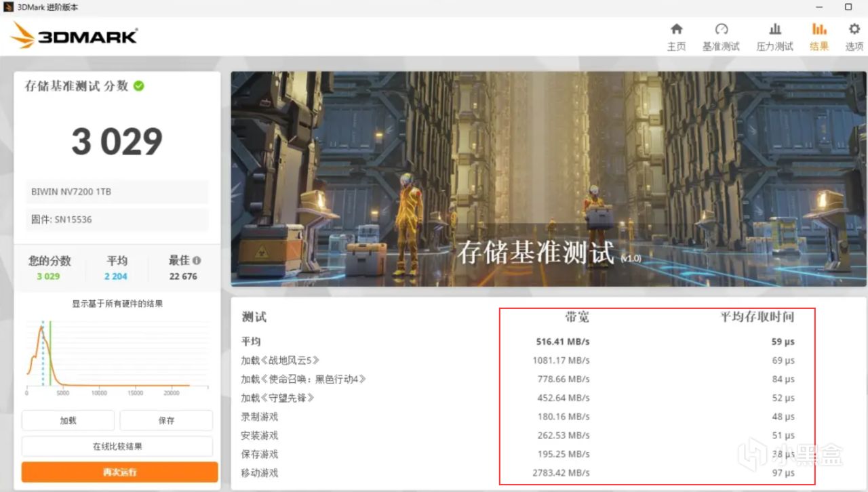The width and height of the screenshot is (868, 492).
Task: Select the 加载《使命召唤：黑色行动4》 row label
Action: [304, 379]
